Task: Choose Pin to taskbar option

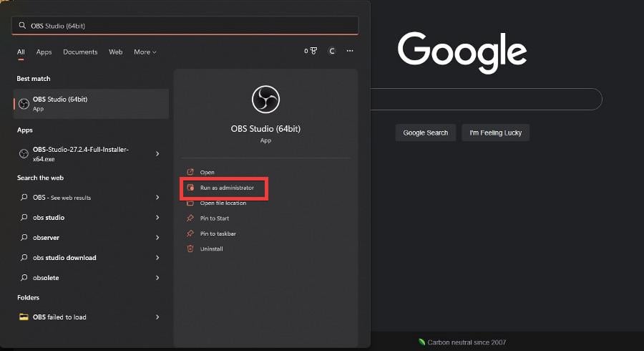Action: point(218,234)
